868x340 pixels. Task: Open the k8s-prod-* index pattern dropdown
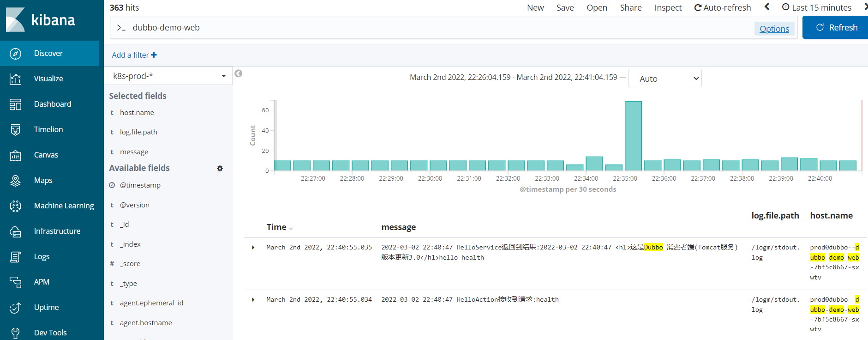pos(168,76)
